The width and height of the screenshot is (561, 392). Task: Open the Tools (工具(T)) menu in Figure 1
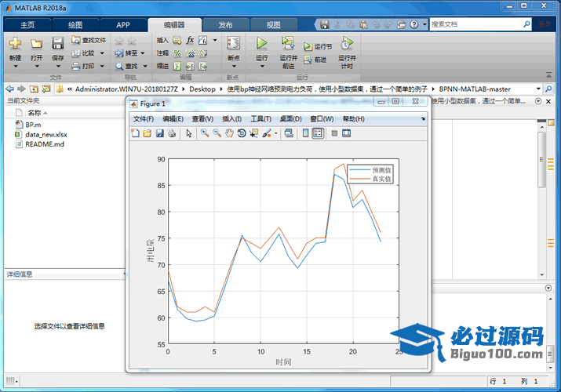click(x=260, y=119)
